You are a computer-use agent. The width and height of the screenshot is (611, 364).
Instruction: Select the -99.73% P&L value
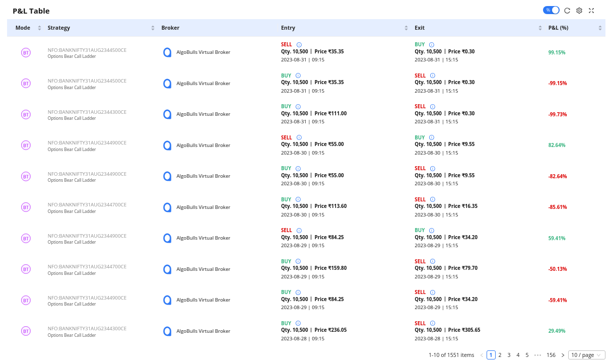pos(558,114)
